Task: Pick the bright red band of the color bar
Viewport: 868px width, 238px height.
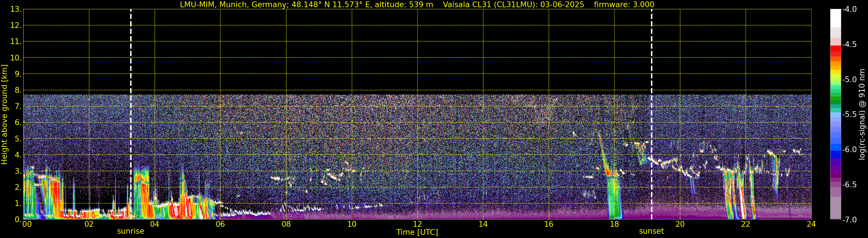Action: pos(835,48)
